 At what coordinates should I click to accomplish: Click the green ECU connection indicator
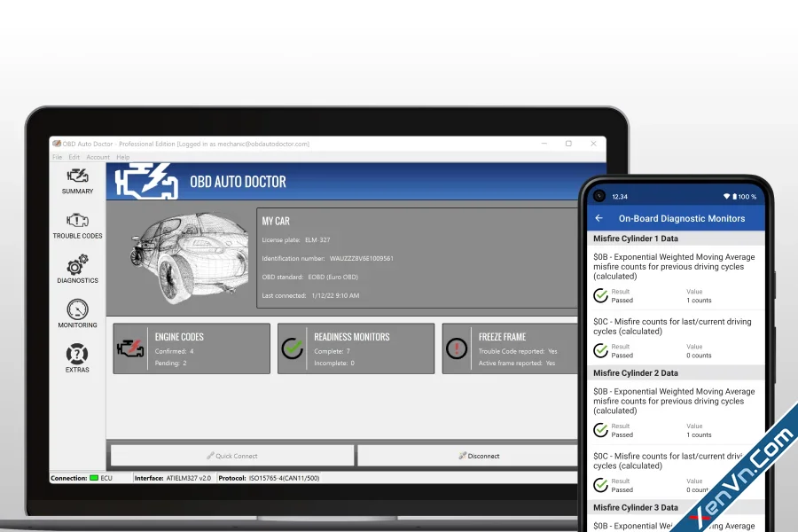click(94, 478)
